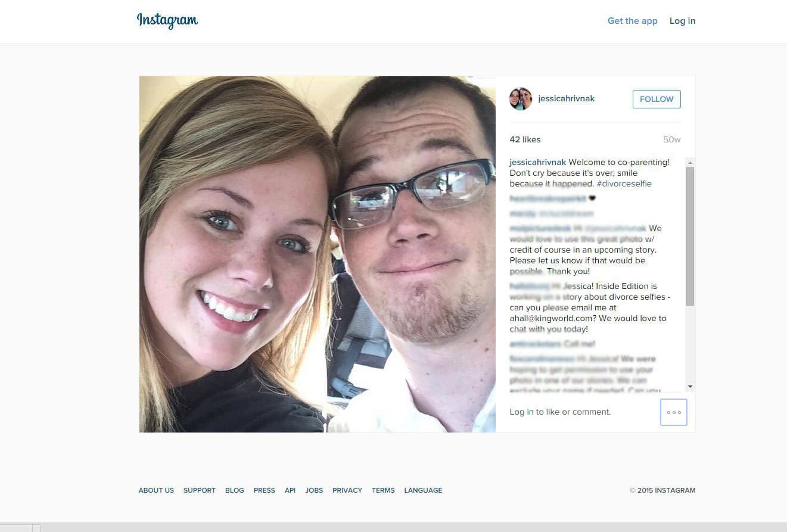Screen dimensions: 787x532
Task: Open jessicahrivnak's profile avatar
Action: [x=520, y=99]
